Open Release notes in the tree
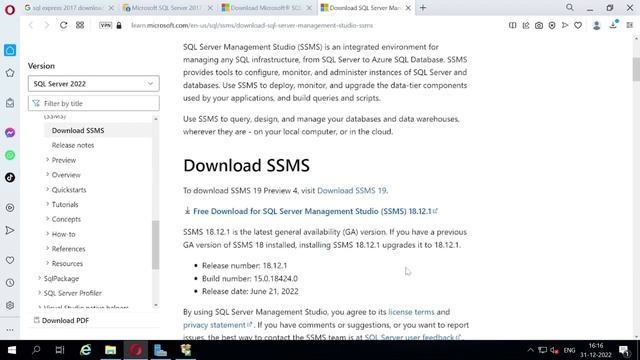640x360 pixels. (x=73, y=145)
